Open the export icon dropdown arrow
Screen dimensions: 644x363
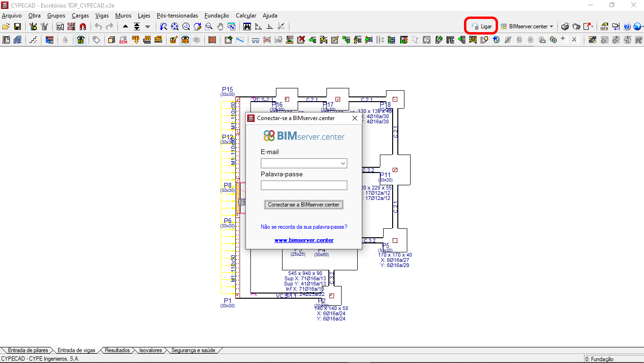[x=592, y=26]
